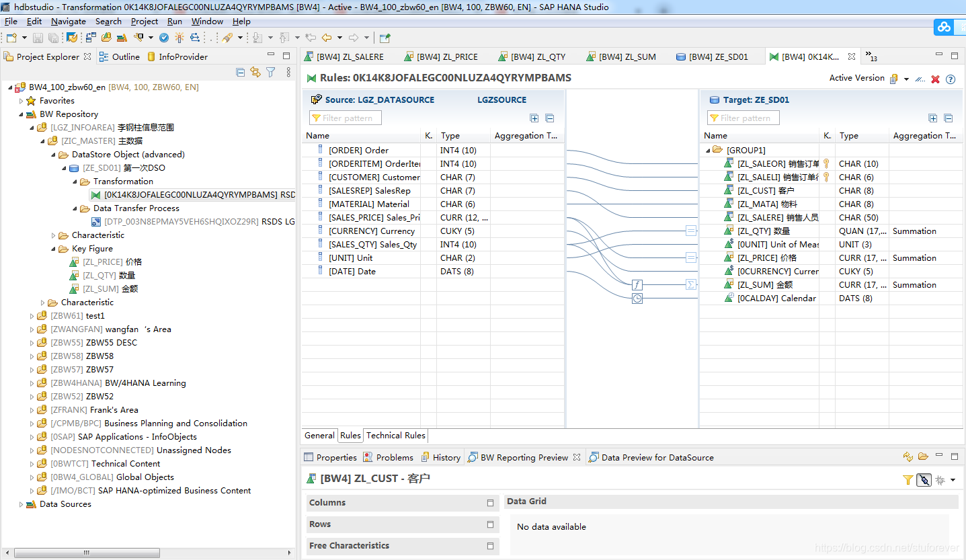Switch to the [BW4] ZE_SD01 editor tab
The height and width of the screenshot is (560, 966).
[712, 57]
